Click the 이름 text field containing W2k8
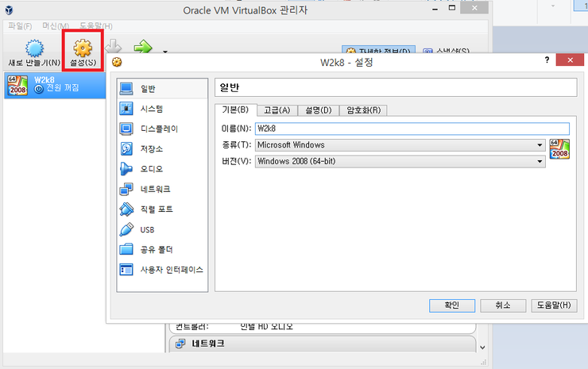Screen dimensions: 588x369 click(411, 129)
